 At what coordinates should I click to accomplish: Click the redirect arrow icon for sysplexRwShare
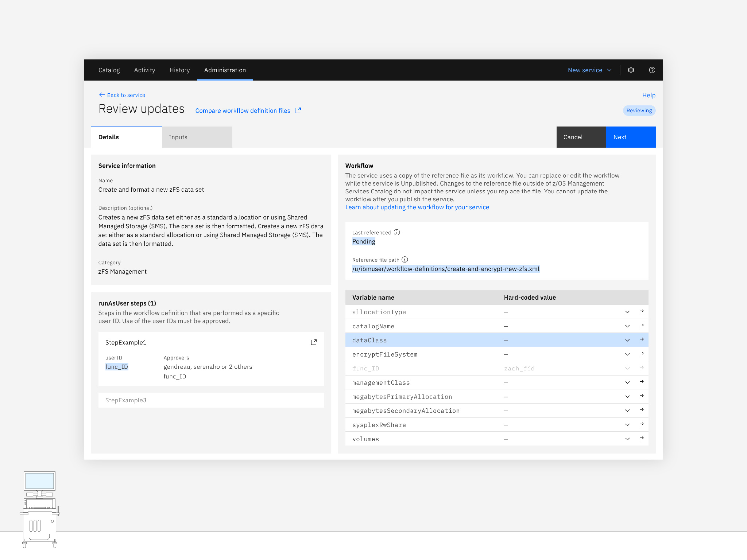point(642,425)
